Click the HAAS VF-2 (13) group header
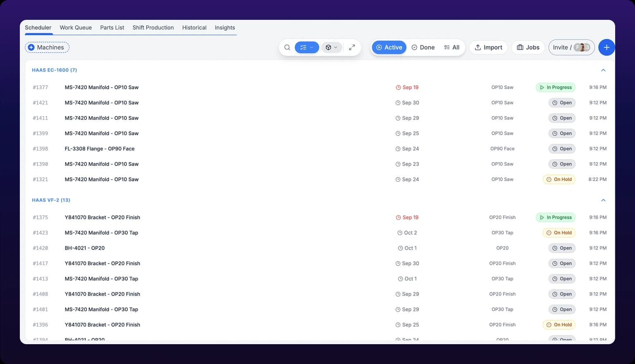The image size is (635, 364). click(51, 200)
